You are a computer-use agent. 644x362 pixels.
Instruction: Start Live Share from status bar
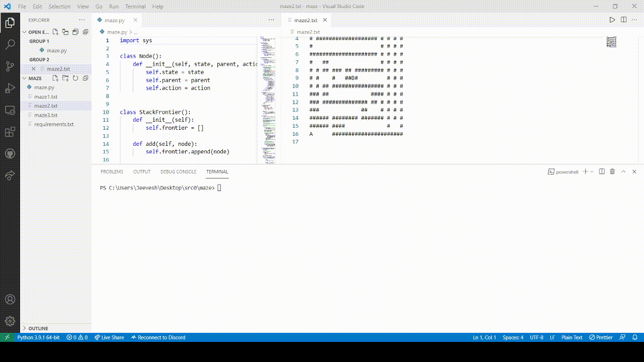[x=109, y=337]
